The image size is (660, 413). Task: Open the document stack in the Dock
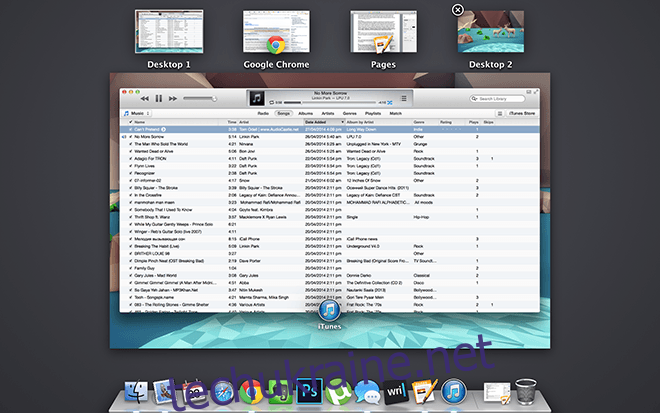[496, 393]
